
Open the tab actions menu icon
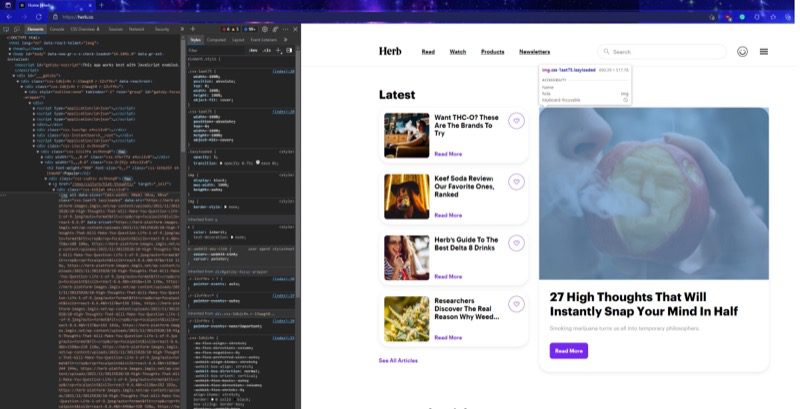pyautogui.click(x=8, y=5)
